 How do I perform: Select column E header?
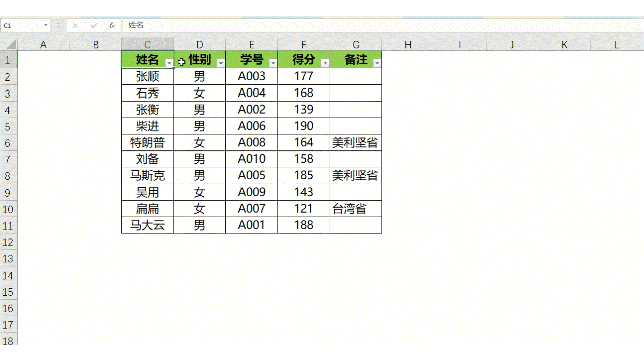252,44
